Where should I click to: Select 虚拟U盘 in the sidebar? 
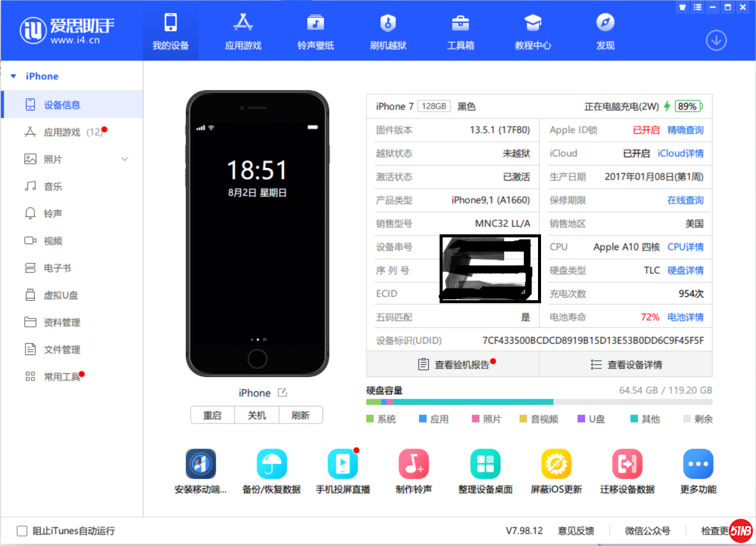[x=72, y=295]
